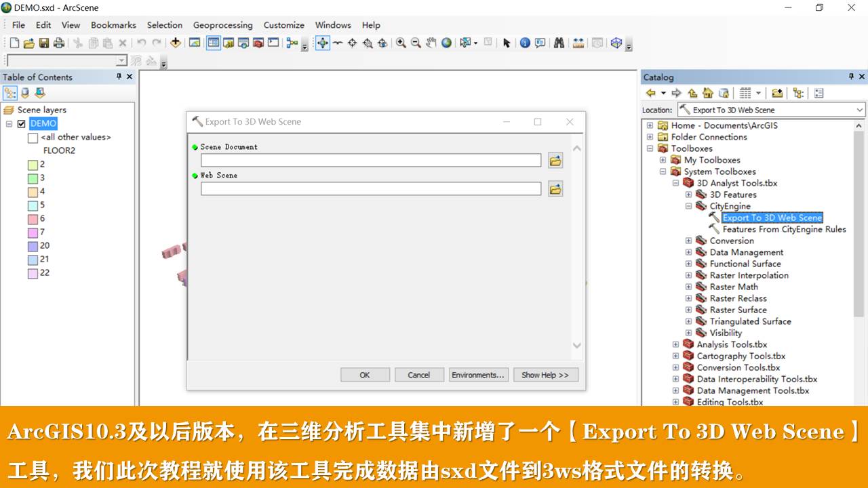This screenshot has height=488, width=868.
Task: Click the Show Help >> button
Action: coord(545,375)
